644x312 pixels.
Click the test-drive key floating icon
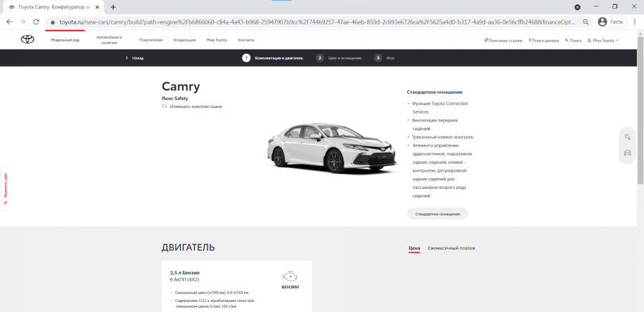[x=627, y=137]
